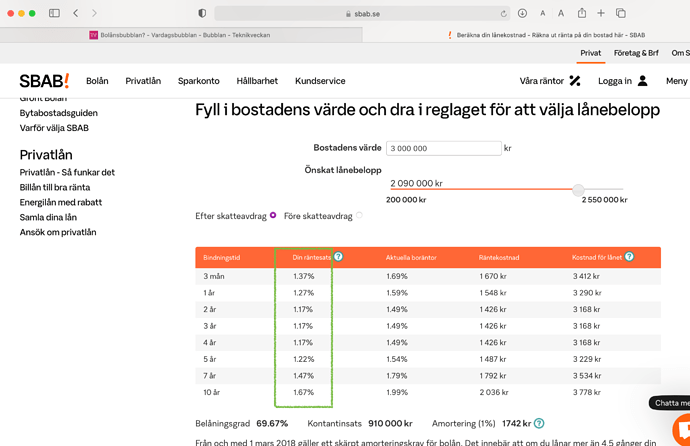690x446 pixels.
Task: Open Privatlån - Så funkar det link
Action: (67, 172)
